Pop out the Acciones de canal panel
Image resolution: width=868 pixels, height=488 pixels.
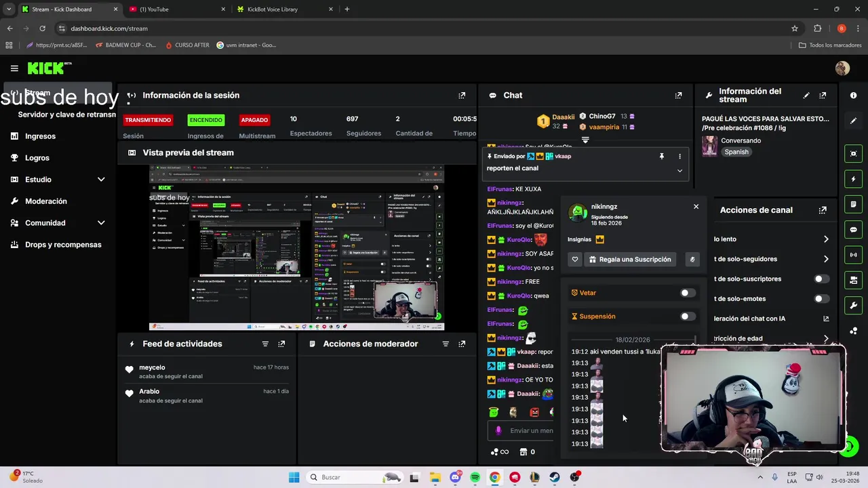click(823, 210)
